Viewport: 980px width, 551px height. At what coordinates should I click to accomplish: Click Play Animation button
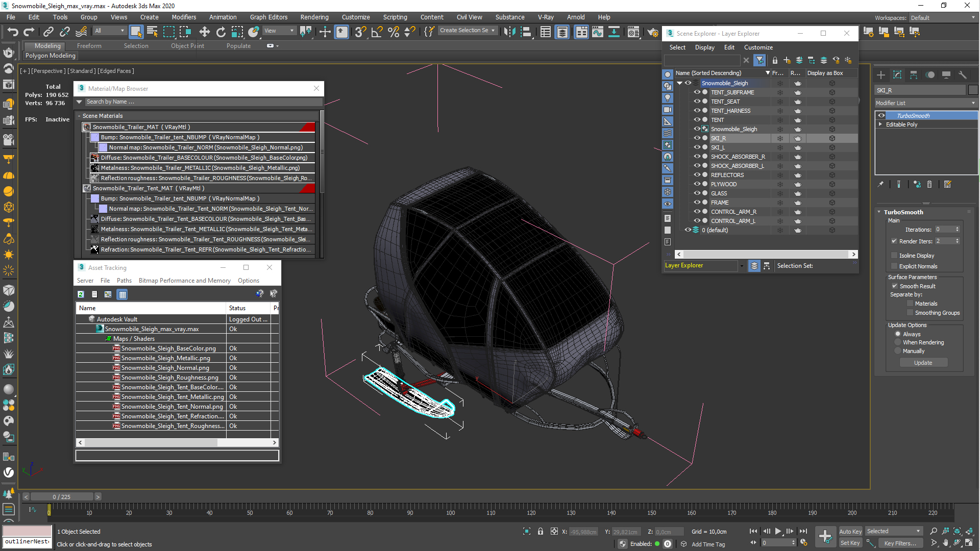coord(778,531)
